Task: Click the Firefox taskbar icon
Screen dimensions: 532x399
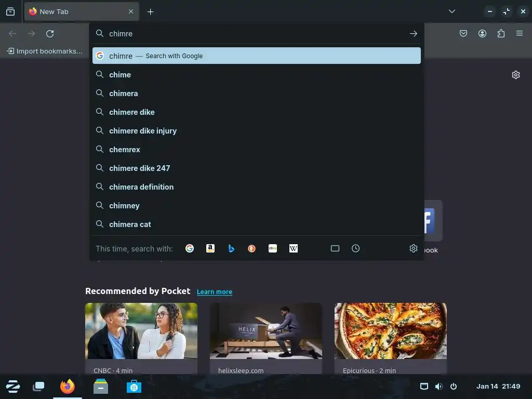Action: [67, 387]
